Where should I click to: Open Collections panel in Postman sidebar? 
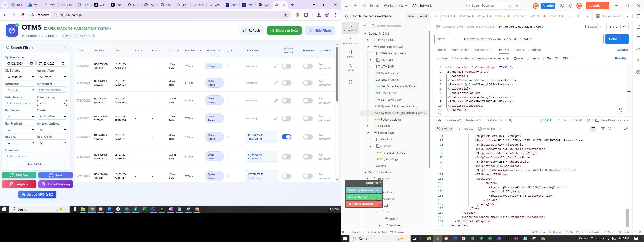[x=350, y=28]
